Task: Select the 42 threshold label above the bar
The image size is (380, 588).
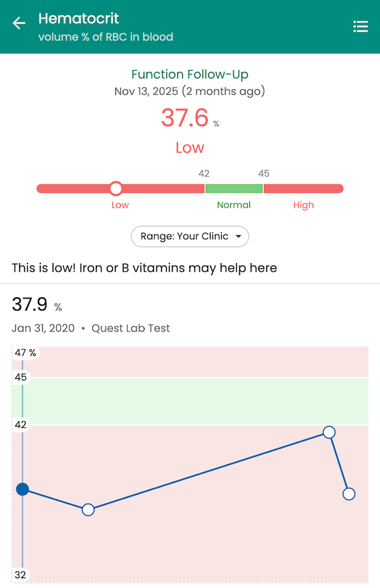Action: (x=204, y=173)
